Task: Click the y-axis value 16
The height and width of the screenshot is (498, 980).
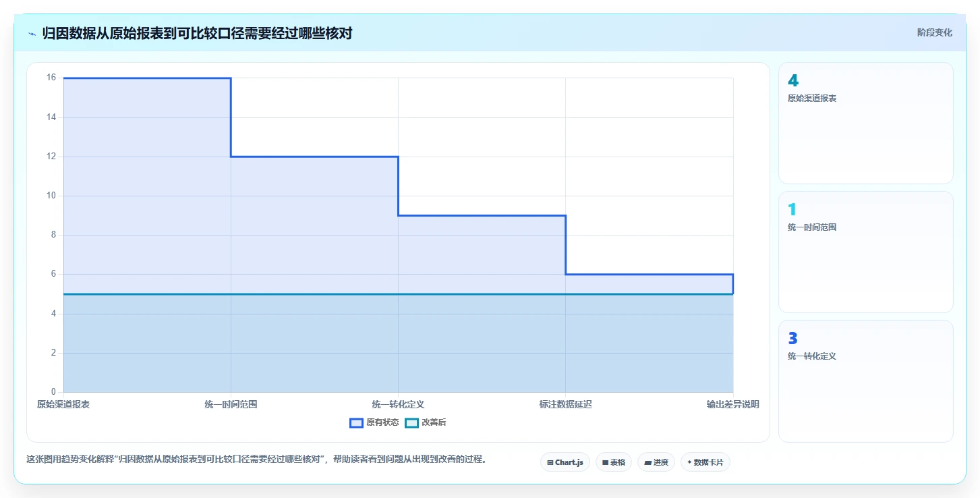Action: pos(51,78)
